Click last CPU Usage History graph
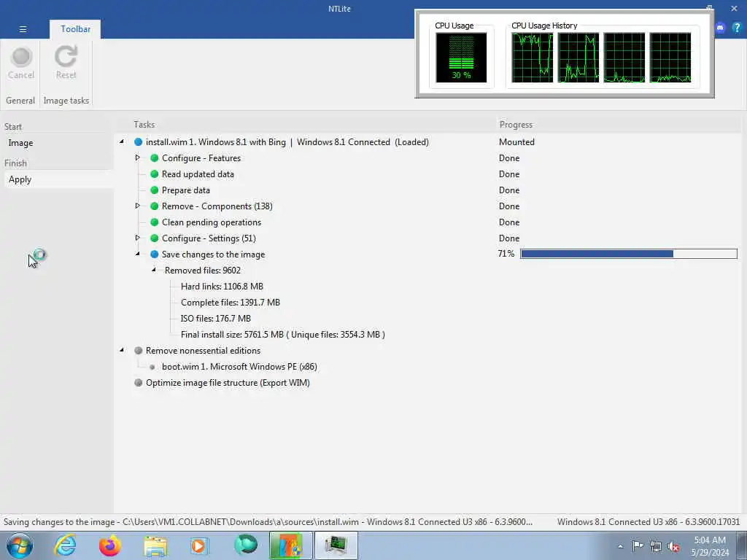 tap(670, 57)
